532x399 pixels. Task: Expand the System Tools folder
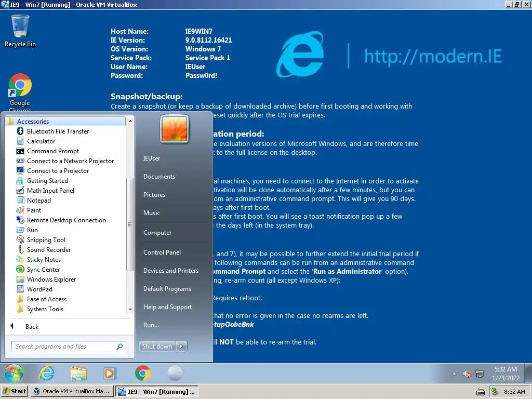45,309
